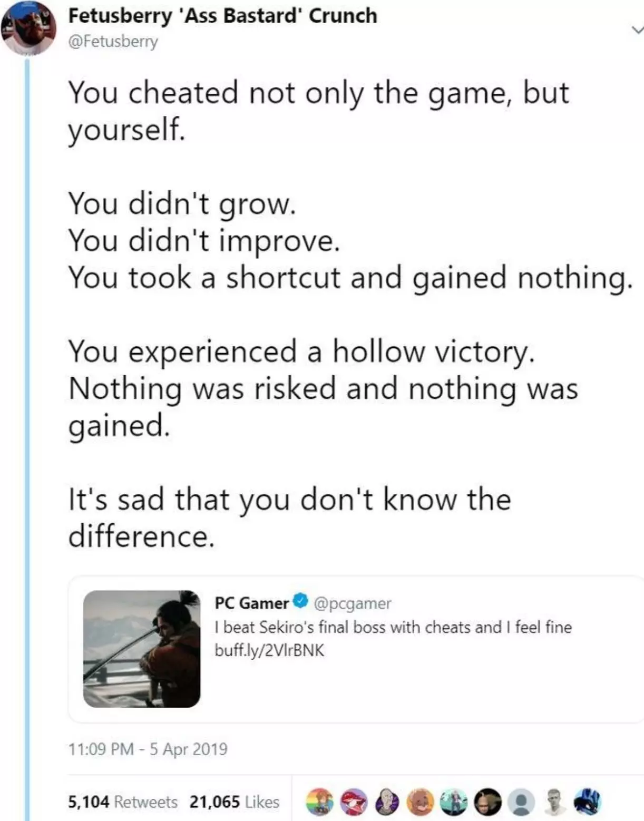Select the last blue liker avatar

[x=589, y=802]
